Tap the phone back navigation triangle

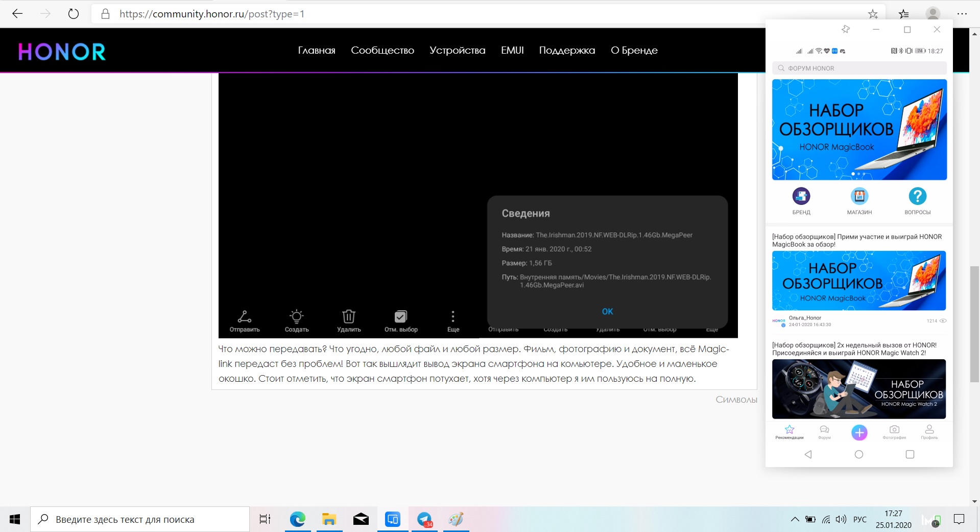pyautogui.click(x=808, y=454)
